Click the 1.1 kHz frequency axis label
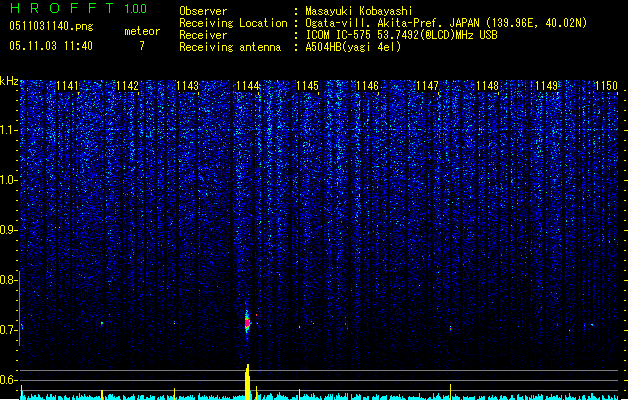 [8, 130]
